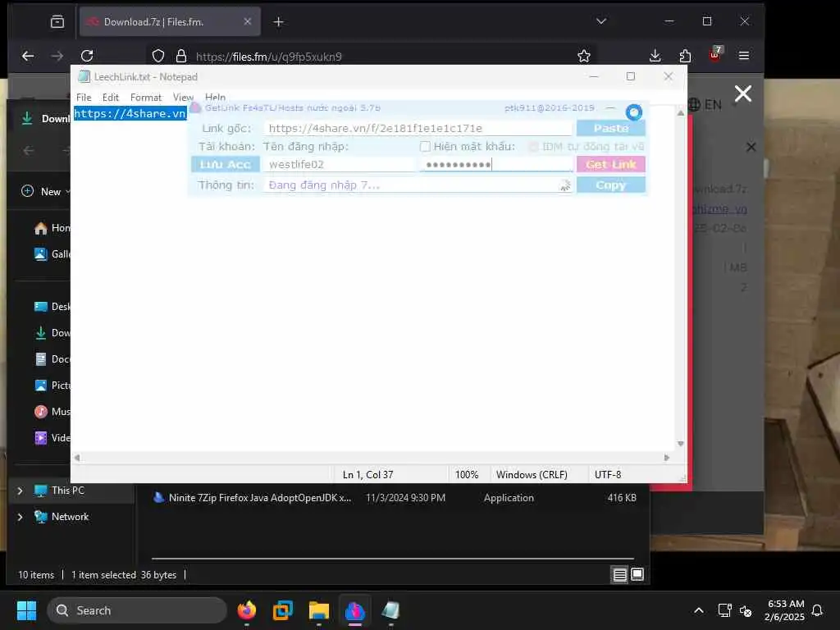Viewport: 840px width, 630px height.
Task: Click Firefox reload button
Action: (x=87, y=56)
